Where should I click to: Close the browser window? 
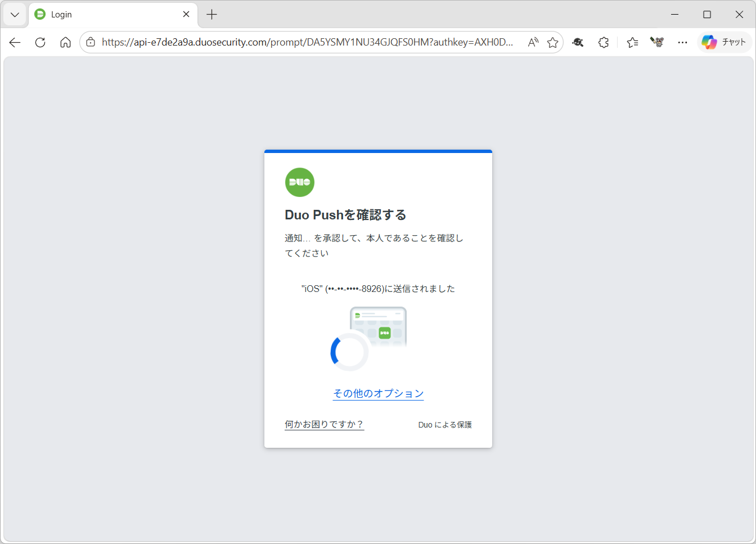739,15
